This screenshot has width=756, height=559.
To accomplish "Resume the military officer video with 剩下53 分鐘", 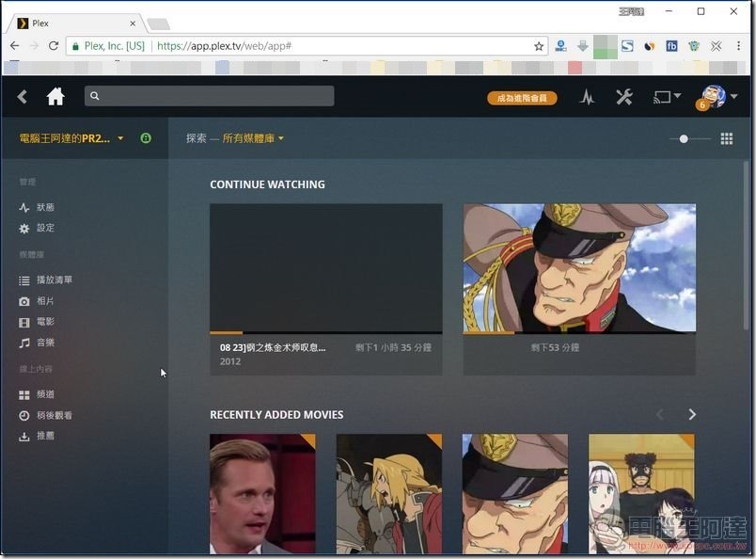I will [579, 268].
